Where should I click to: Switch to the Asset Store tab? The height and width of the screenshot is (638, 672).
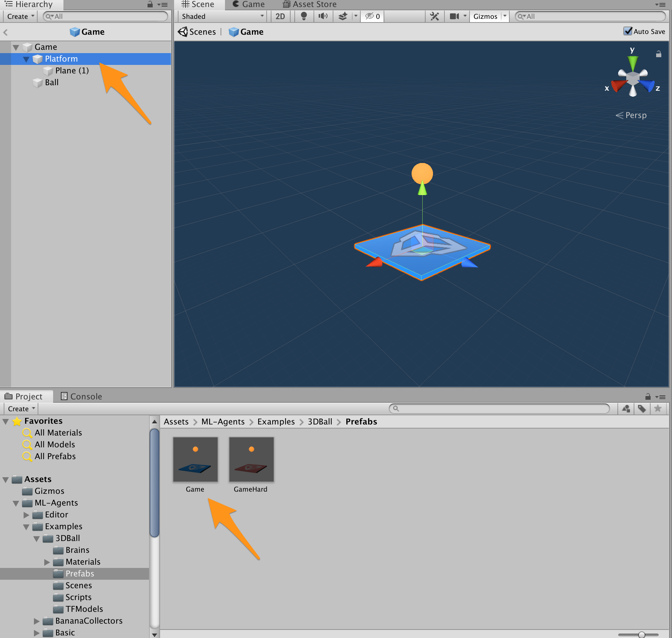pos(310,4)
